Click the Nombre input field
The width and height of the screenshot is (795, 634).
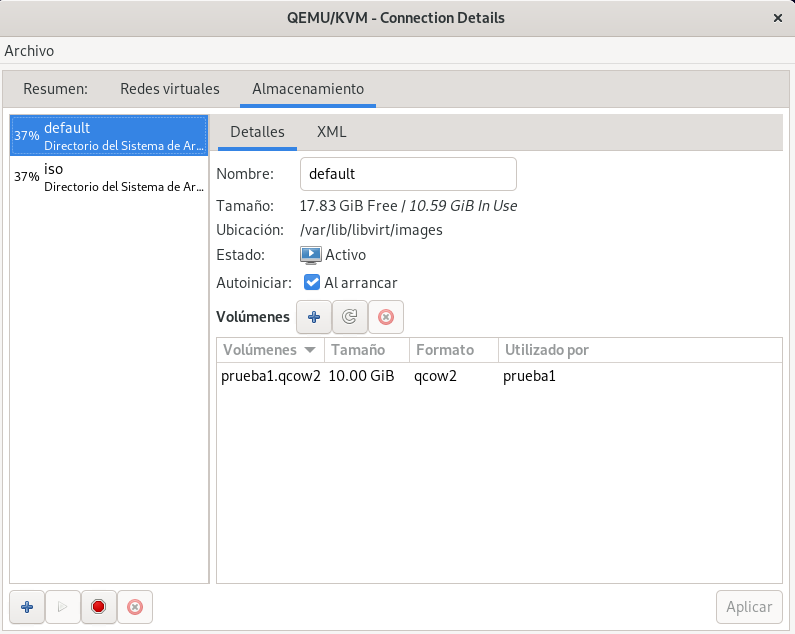408,174
